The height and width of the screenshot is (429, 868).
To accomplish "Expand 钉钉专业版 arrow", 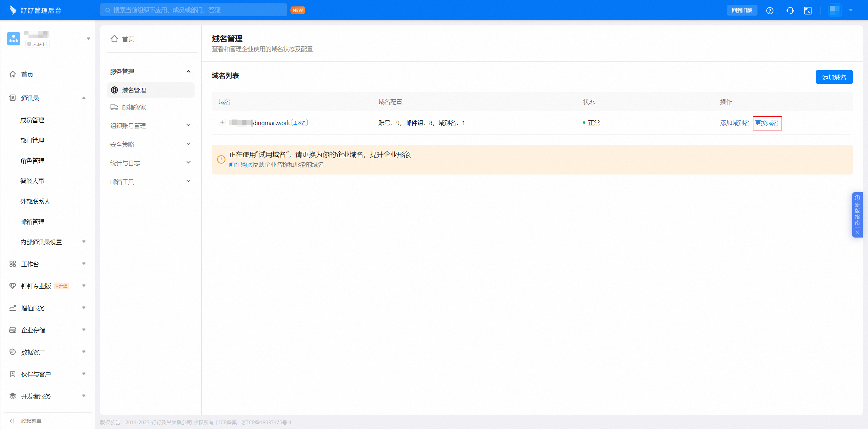I will (x=84, y=286).
